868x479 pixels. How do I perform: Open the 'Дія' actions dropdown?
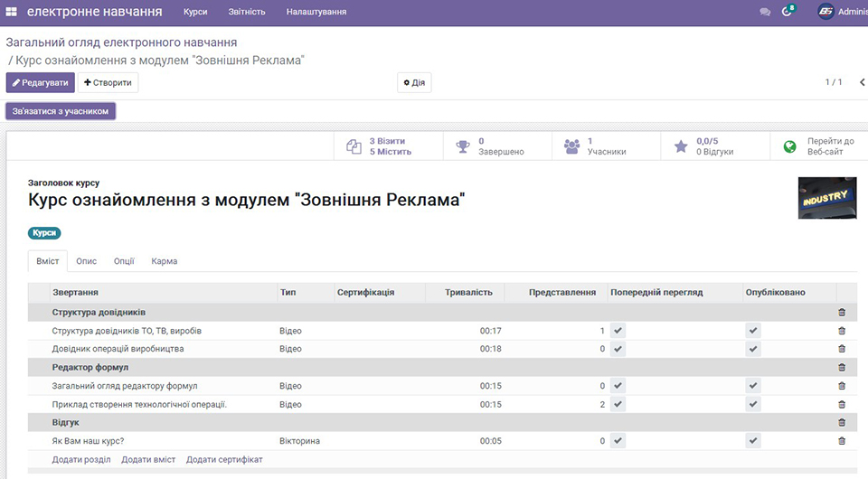[x=414, y=83]
